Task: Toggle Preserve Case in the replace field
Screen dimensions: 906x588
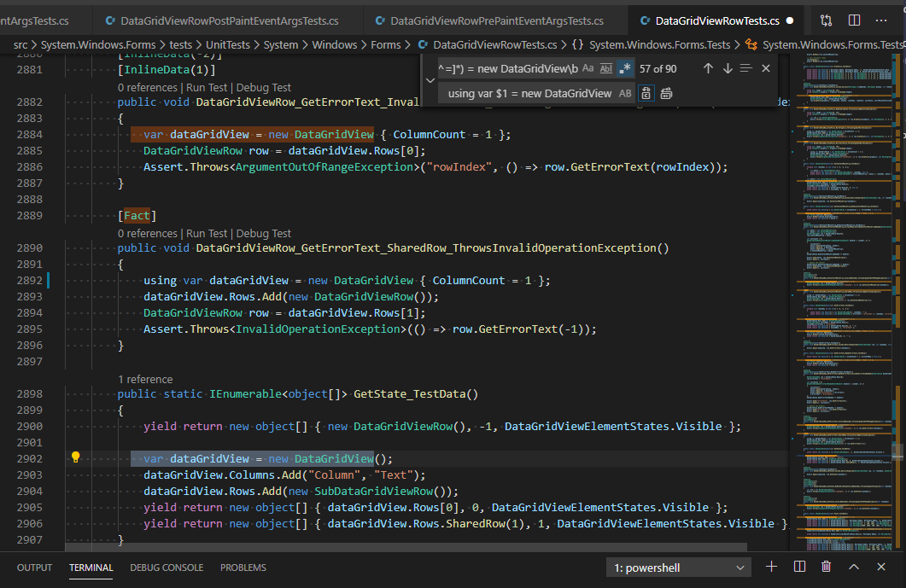Action: click(626, 93)
